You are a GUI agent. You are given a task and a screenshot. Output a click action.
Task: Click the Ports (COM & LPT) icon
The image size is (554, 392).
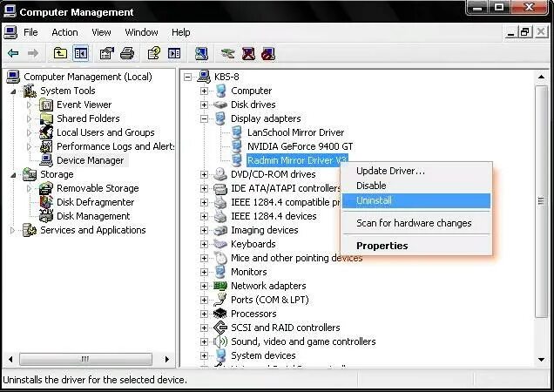coord(220,300)
